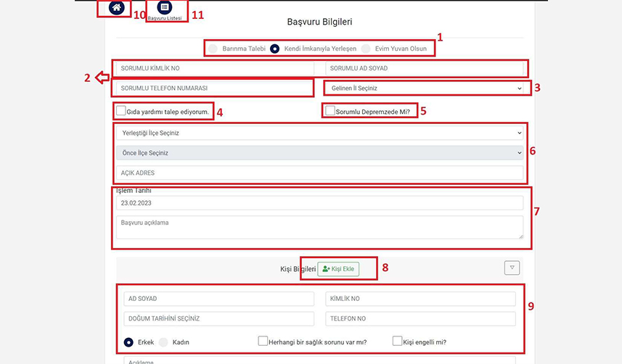Toggle Kişi engelli mi checkbox
The image size is (622, 364).
(x=398, y=341)
